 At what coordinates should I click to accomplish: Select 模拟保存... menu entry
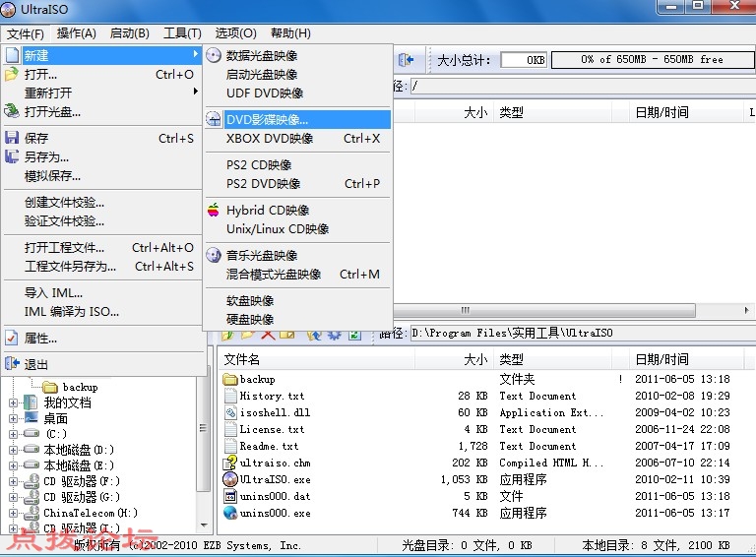click(x=102, y=176)
